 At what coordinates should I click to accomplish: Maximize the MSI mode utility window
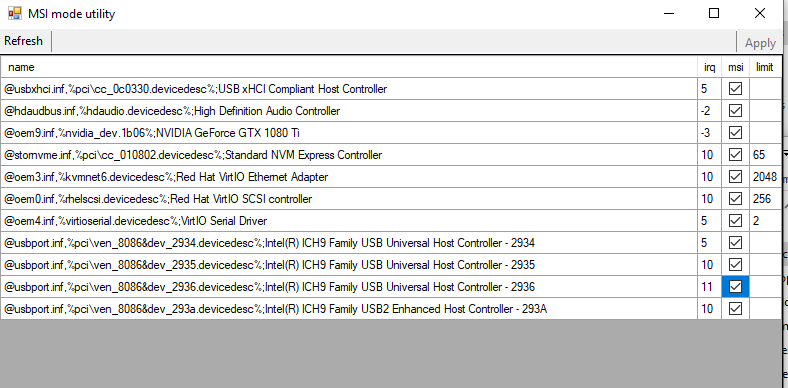tap(714, 14)
